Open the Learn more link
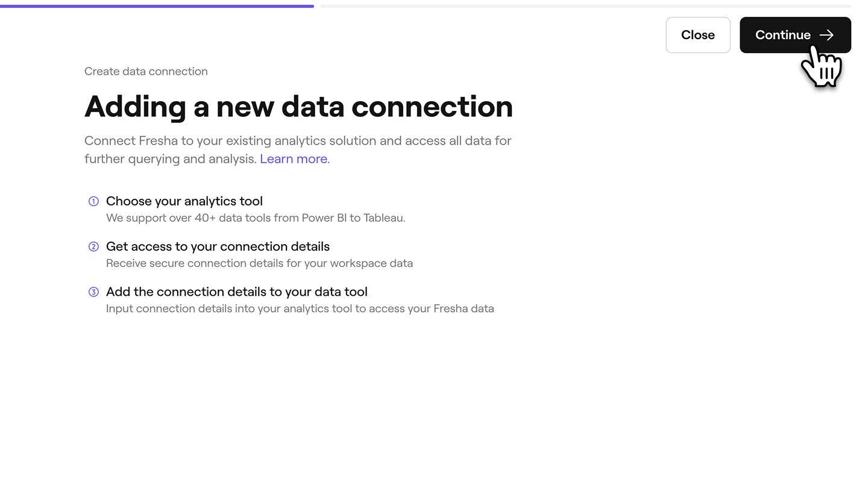868x482 pixels. coord(294,158)
